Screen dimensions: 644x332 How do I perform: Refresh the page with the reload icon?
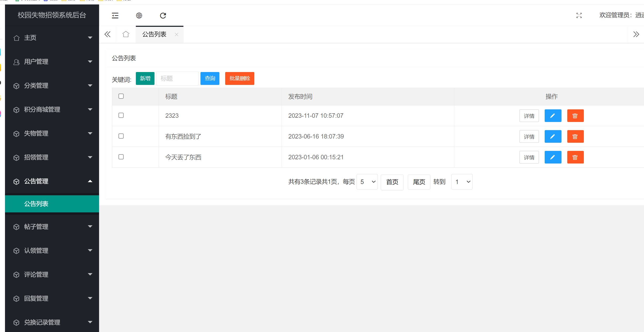[163, 16]
